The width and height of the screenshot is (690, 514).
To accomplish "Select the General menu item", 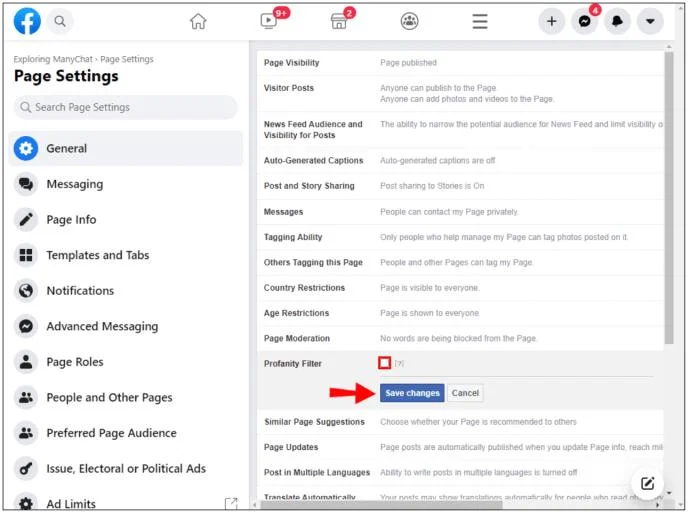I will point(126,148).
